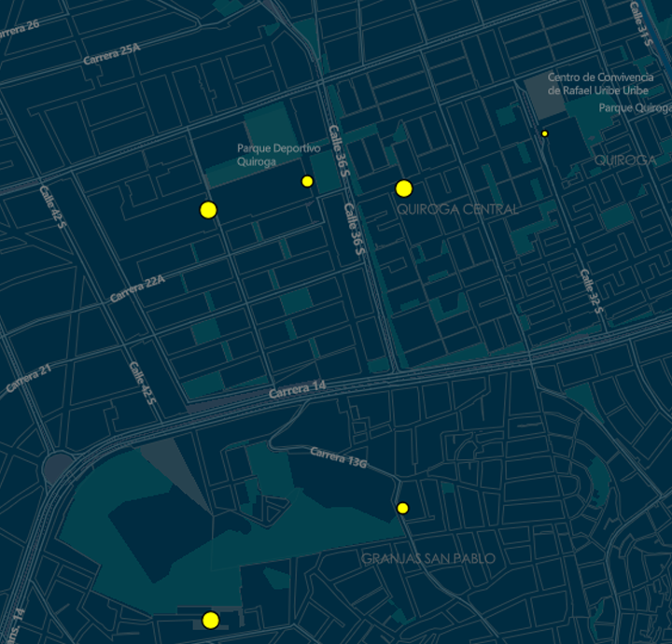Image resolution: width=672 pixels, height=644 pixels.
Task: Click the large yellow marker southwest of Granjas San Pablo
Action: [x=210, y=620]
